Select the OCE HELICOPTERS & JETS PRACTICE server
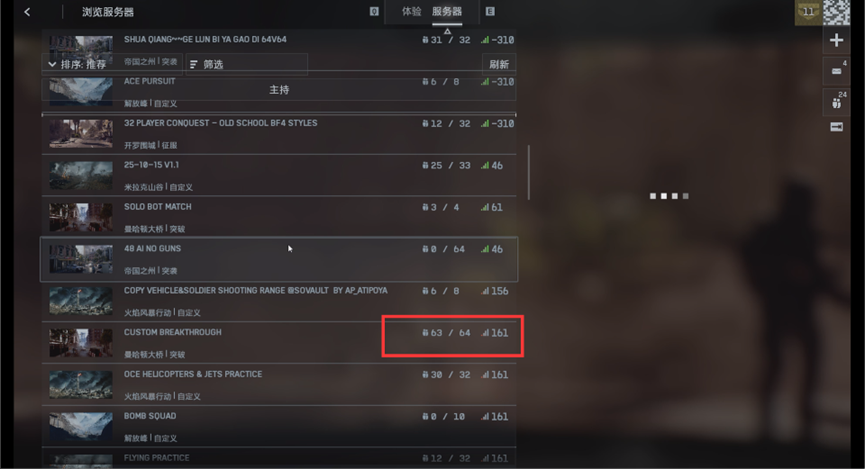 point(279,385)
